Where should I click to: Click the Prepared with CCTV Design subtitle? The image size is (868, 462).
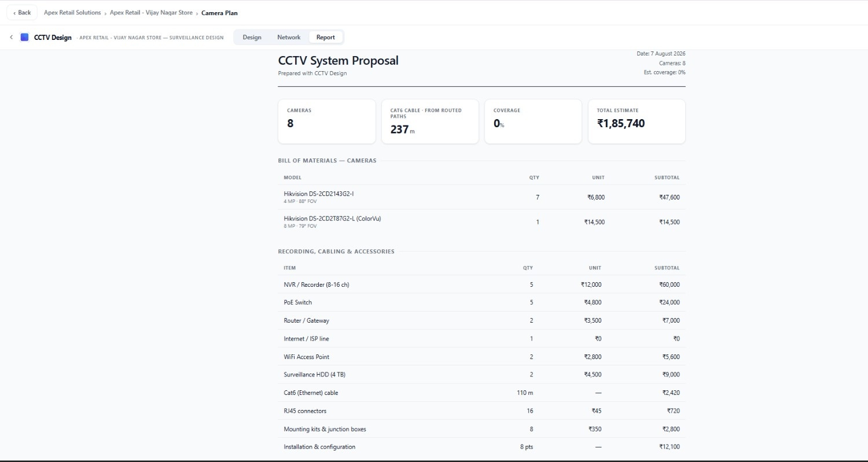coord(312,73)
